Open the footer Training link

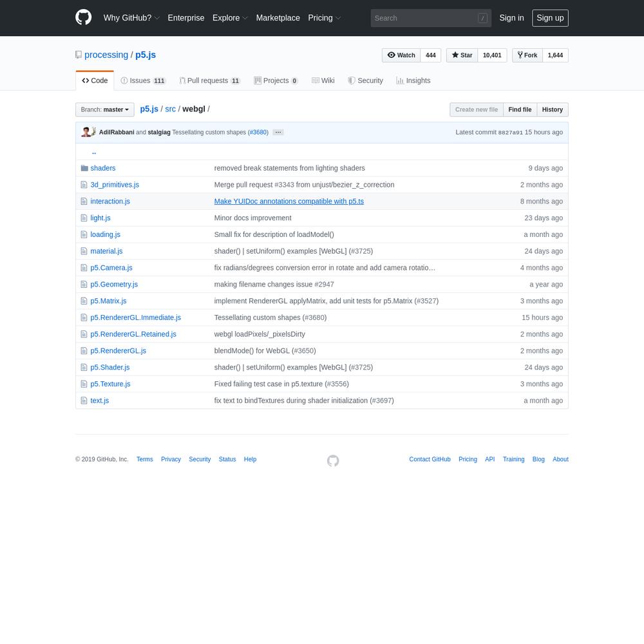coord(513,459)
